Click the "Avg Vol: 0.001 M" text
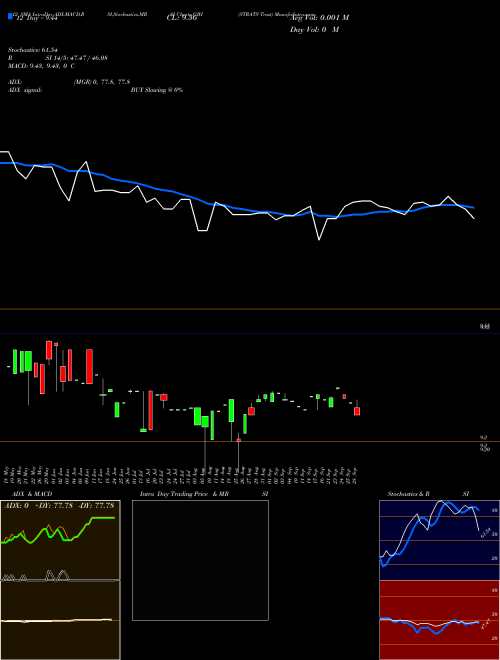 click(x=320, y=18)
